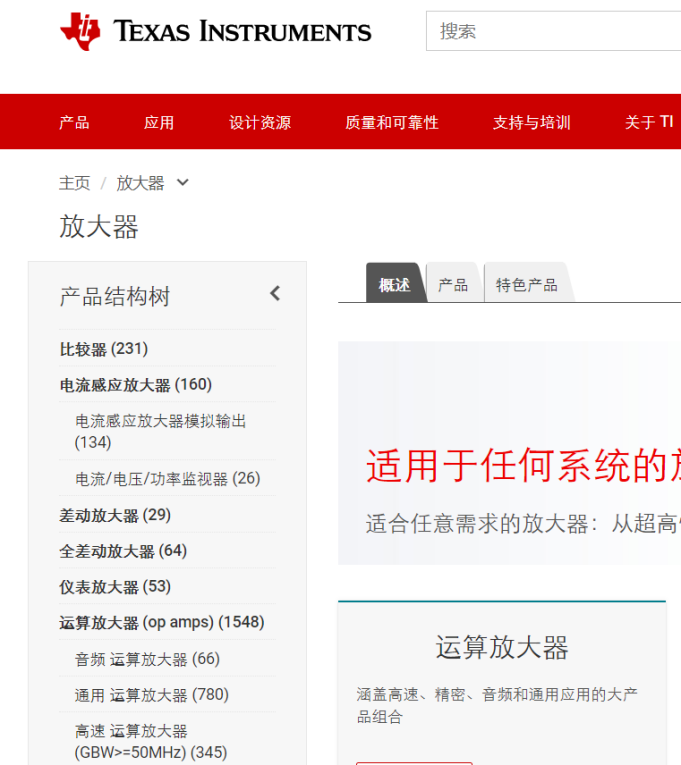Switch to the 产品 tab
The width and height of the screenshot is (681, 765).
tap(453, 284)
